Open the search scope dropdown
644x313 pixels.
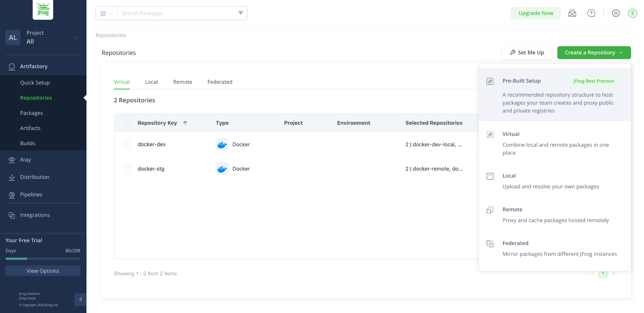click(x=106, y=13)
